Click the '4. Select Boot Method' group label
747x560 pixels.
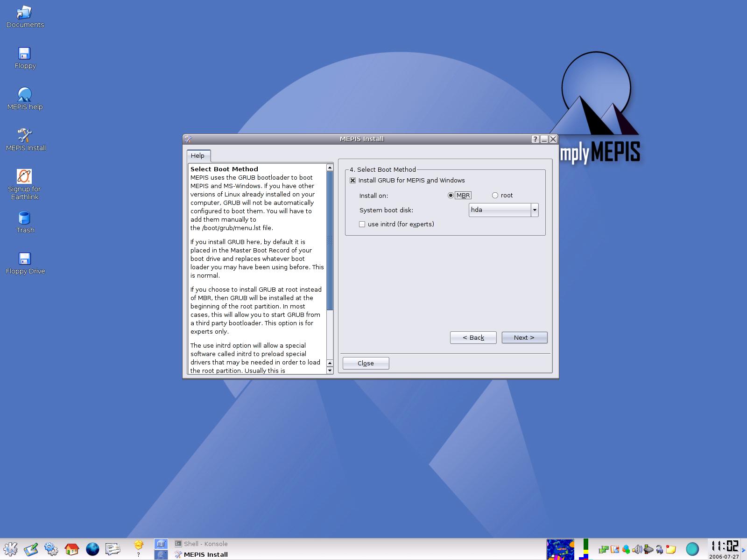point(383,170)
